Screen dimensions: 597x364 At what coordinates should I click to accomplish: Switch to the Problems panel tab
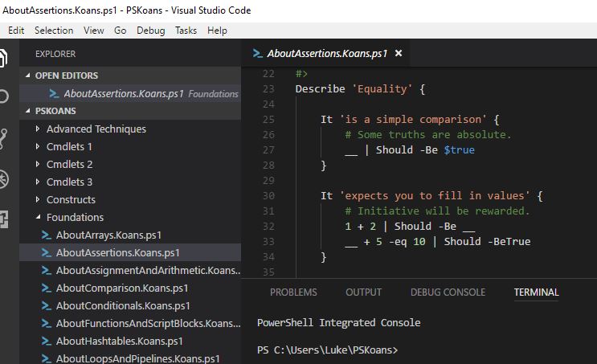[293, 292]
